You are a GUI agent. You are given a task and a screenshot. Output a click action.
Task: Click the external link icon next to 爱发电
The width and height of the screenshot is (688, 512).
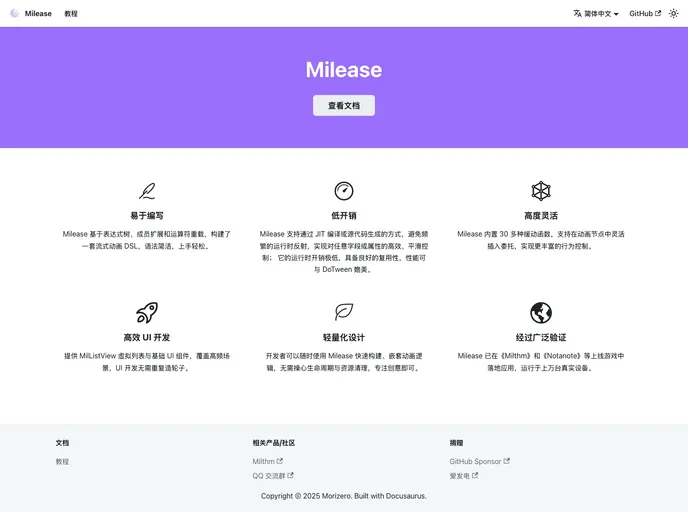pos(475,475)
